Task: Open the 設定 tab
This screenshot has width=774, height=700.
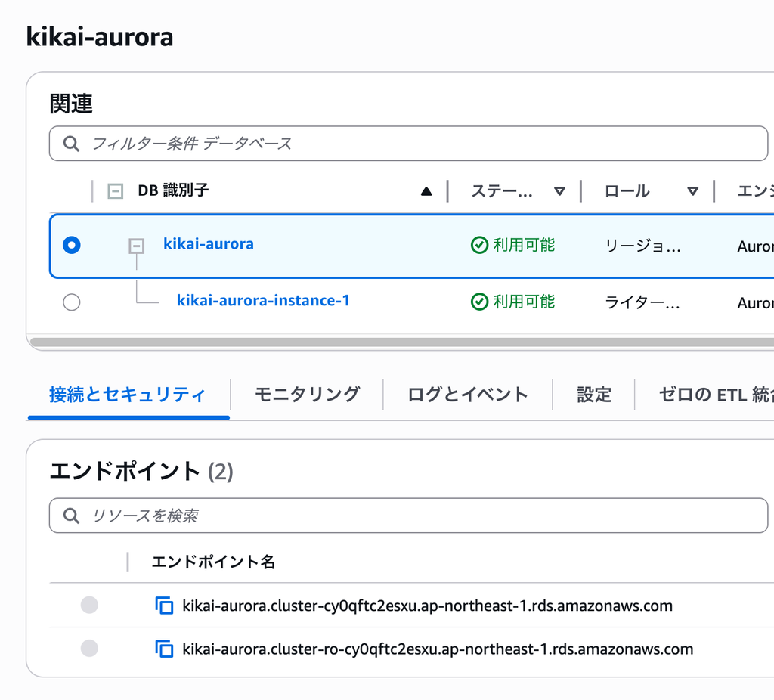Action: 594,395
